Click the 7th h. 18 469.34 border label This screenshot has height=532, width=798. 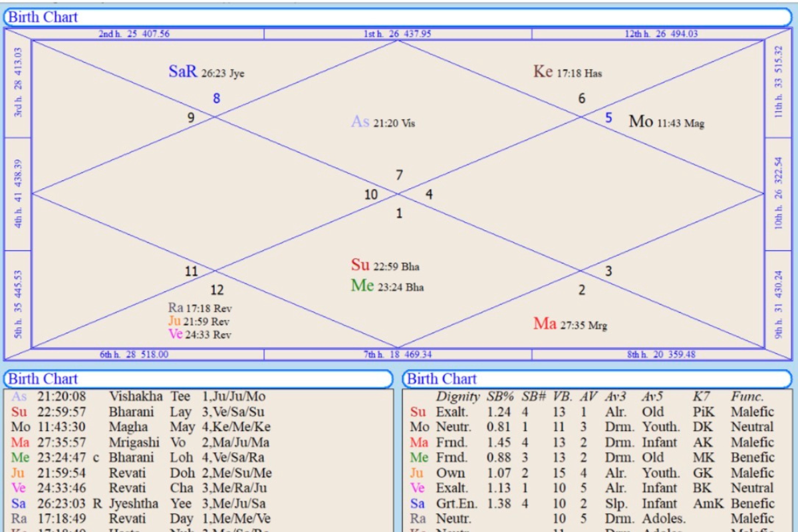pos(397,354)
